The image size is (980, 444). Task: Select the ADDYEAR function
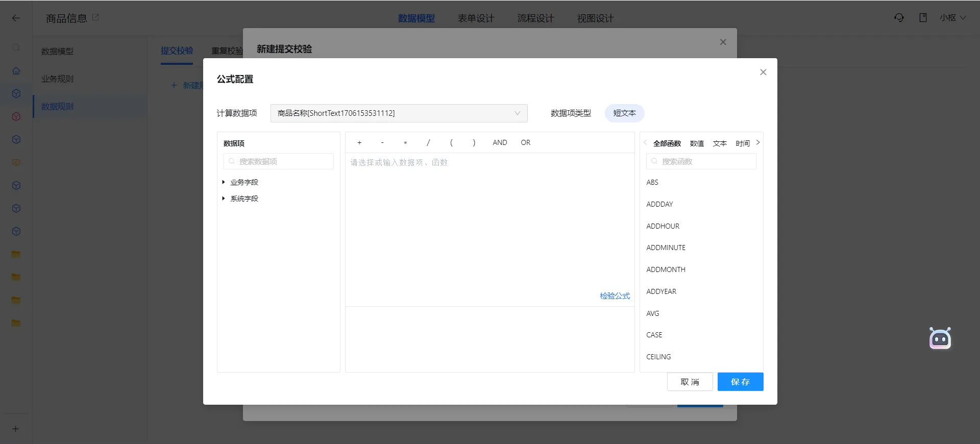[x=661, y=291]
